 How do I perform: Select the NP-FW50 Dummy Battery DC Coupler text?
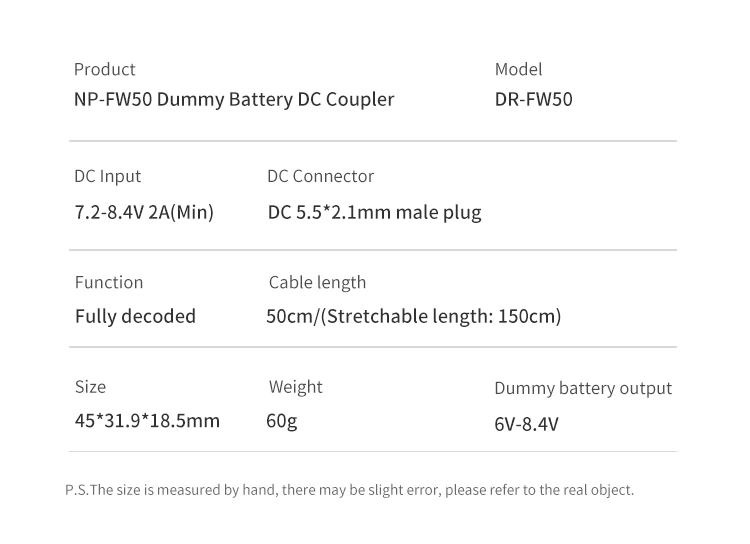pyautogui.click(x=234, y=99)
